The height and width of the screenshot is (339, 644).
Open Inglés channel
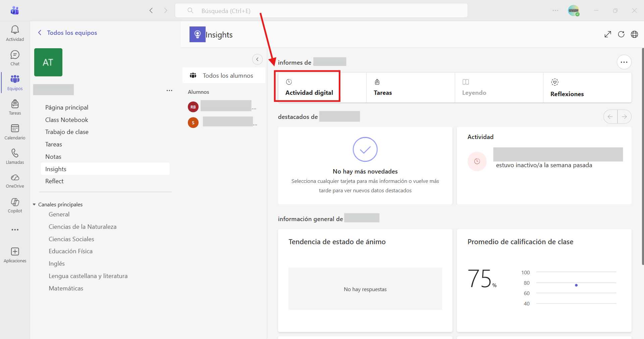[x=57, y=263]
